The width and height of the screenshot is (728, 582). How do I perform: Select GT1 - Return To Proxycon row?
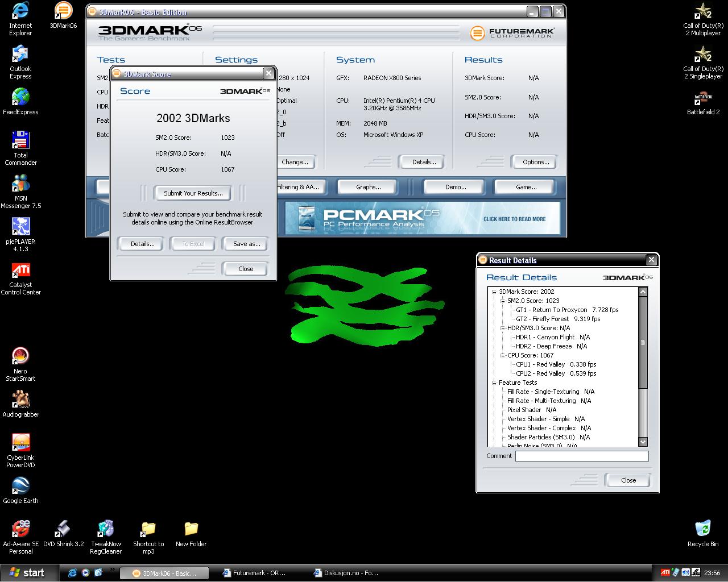coord(567,310)
